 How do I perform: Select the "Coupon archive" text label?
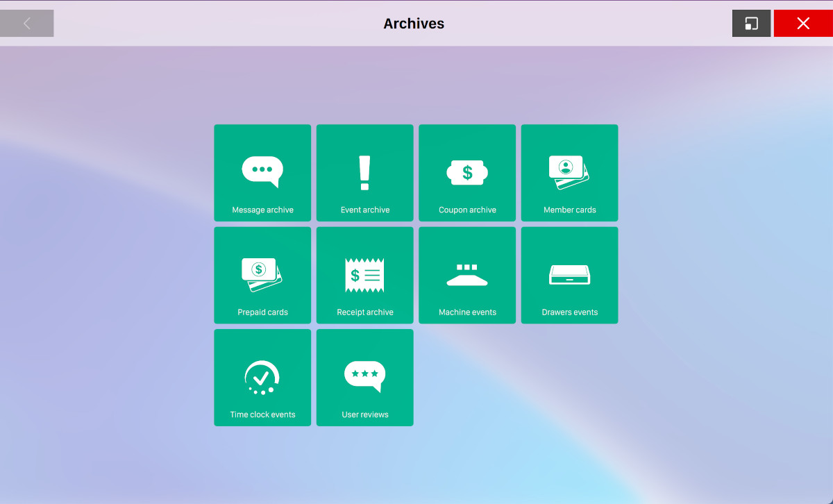coord(467,210)
